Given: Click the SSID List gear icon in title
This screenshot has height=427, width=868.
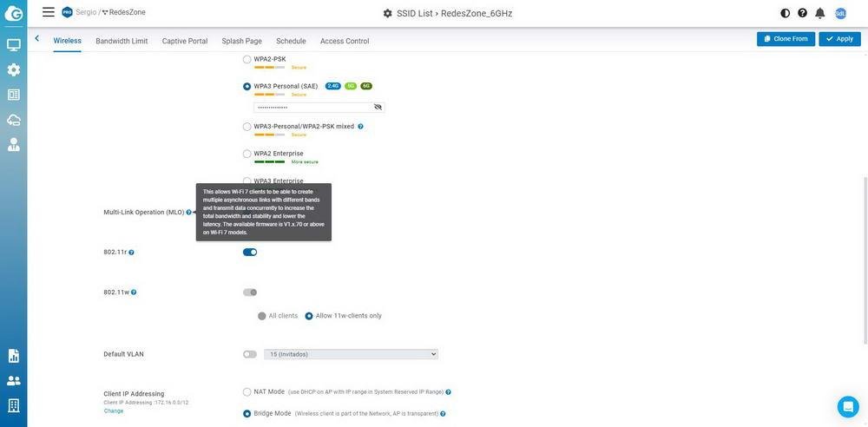Looking at the screenshot, I should click(x=387, y=13).
